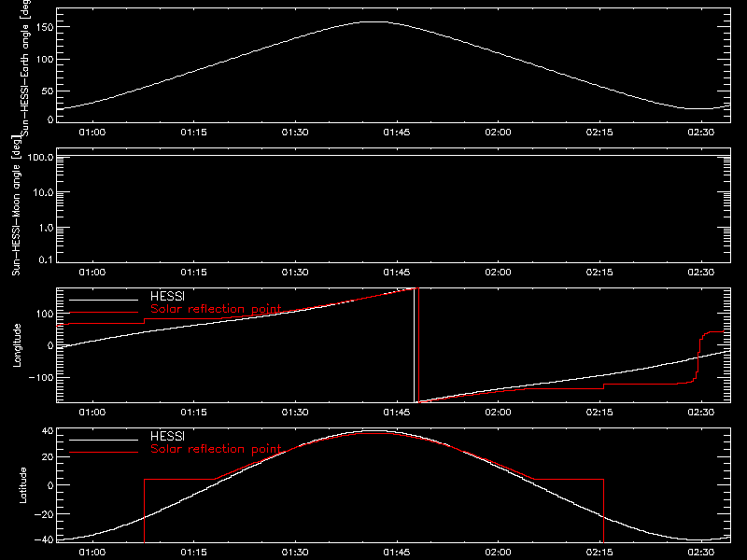Image resolution: width=747 pixels, height=560 pixels.
Task: Click 01:30 under the Earth angle plot
Action: 295,133
